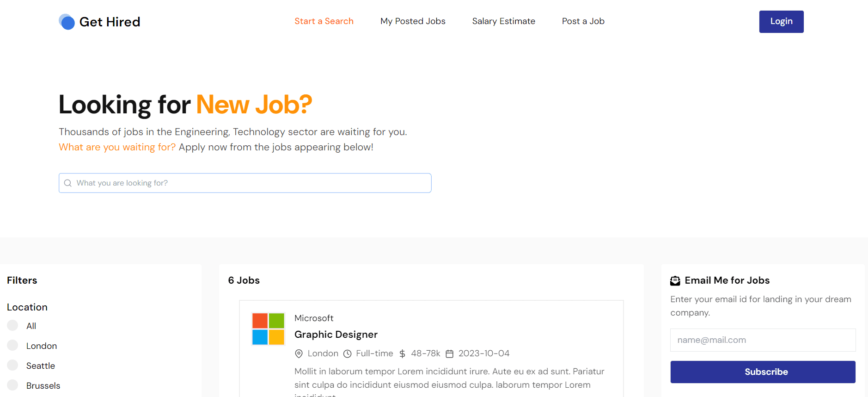
Task: Navigate to Post a Job
Action: pos(583,21)
